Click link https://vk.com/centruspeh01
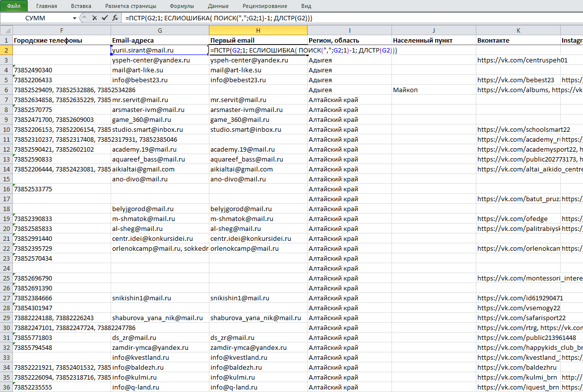 click(522, 60)
